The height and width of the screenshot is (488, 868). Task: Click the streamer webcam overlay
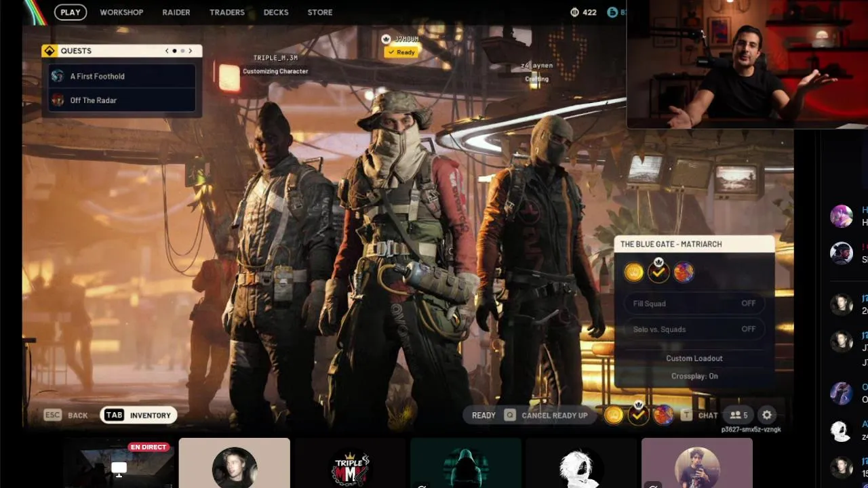[747, 64]
